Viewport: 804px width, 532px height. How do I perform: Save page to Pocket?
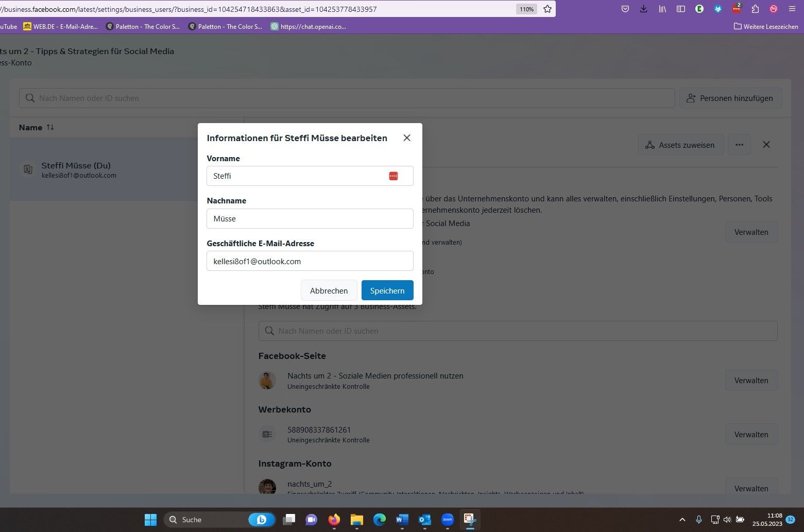(625, 9)
